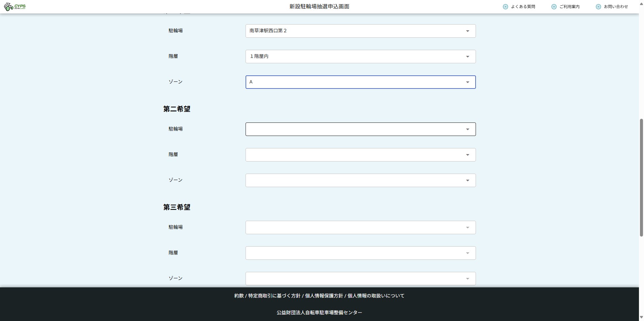Click the CYPS bicycle logo
The height and width of the screenshot is (321, 644).
click(x=15, y=7)
